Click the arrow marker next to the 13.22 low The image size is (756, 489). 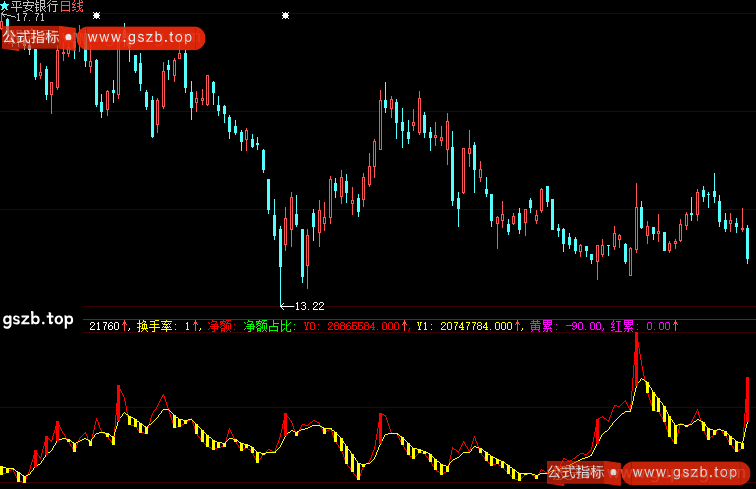(286, 305)
